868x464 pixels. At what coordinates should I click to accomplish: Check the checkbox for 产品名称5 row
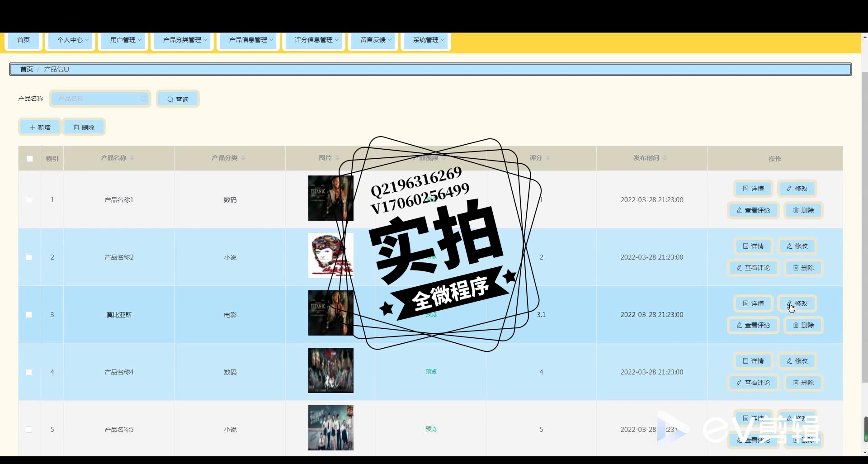click(x=29, y=430)
